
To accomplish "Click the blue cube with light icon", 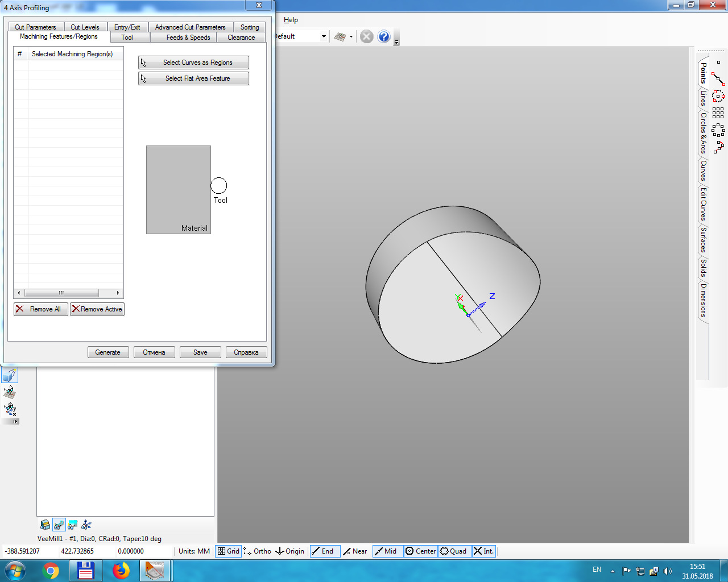I will pos(10,375).
